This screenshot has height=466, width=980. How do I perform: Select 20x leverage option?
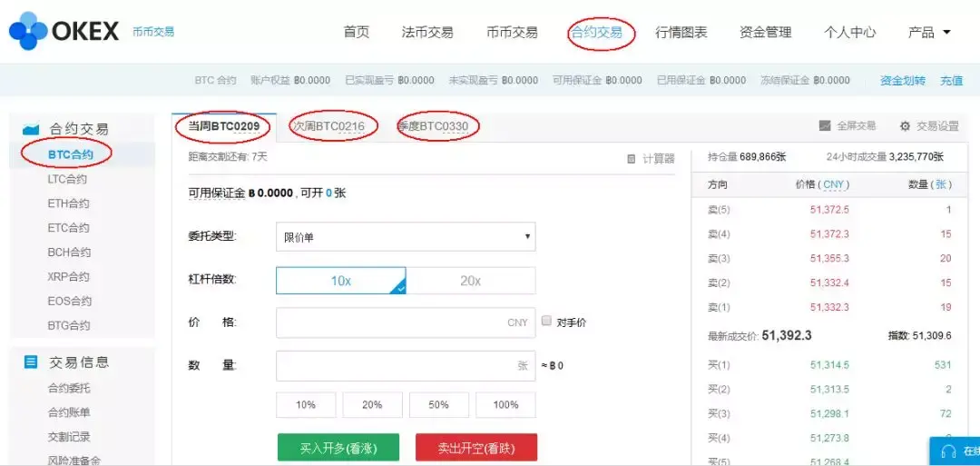(471, 281)
